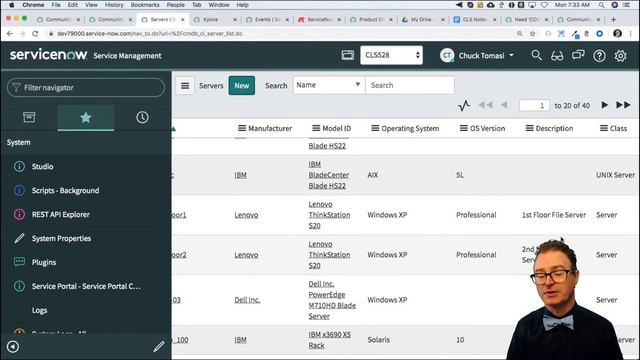Image resolution: width=640 pixels, height=360 pixels.
Task: Bookmark page with star icon
Action: [x=532, y=34]
